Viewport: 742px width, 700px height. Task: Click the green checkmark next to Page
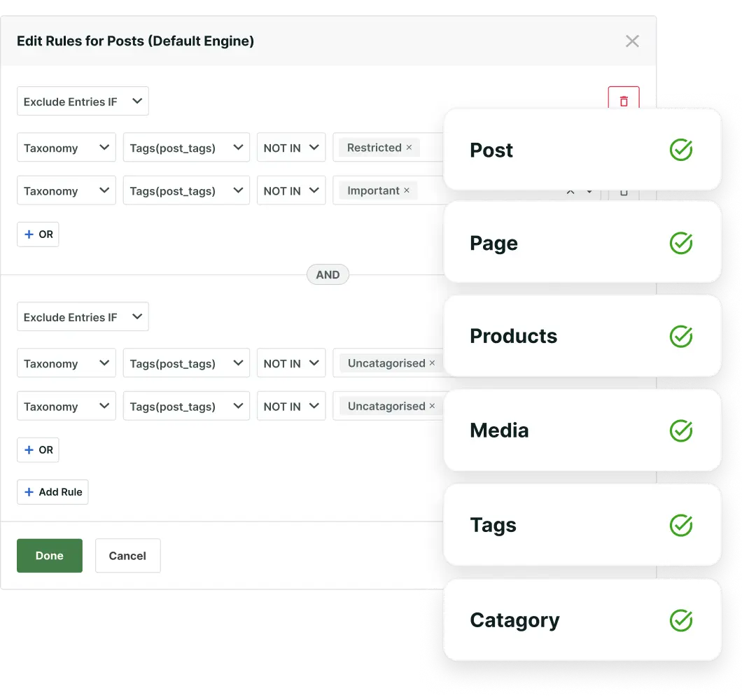coord(680,243)
